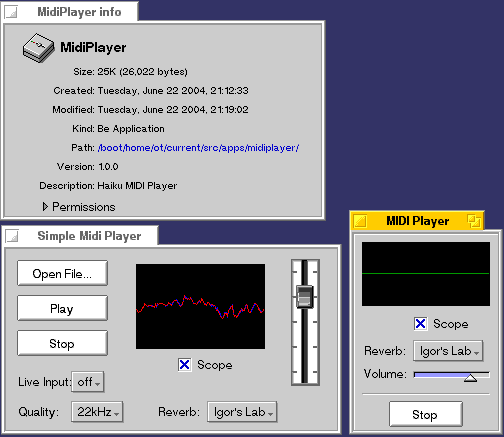Open the Live Input dropdown set to off
The image size is (504, 437).
[x=88, y=382]
